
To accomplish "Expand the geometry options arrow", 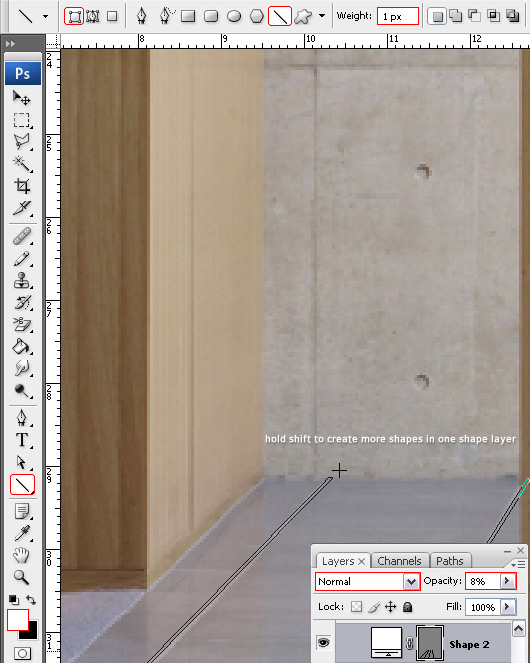I will 322,16.
